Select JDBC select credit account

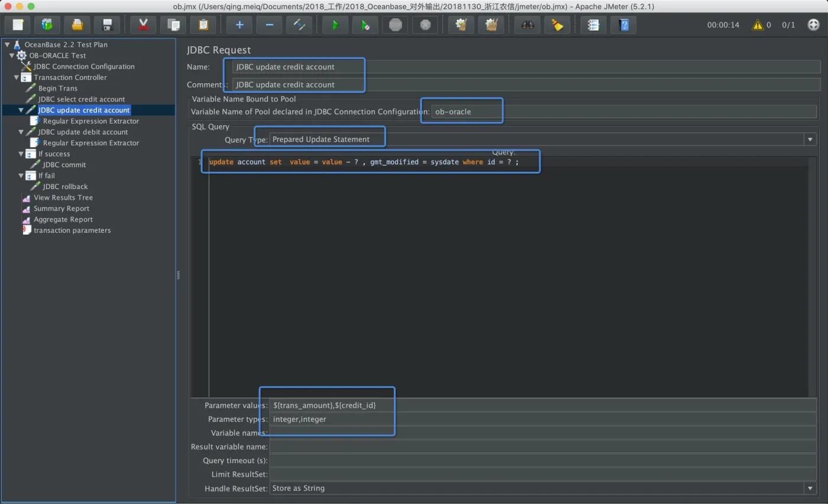click(x=82, y=99)
